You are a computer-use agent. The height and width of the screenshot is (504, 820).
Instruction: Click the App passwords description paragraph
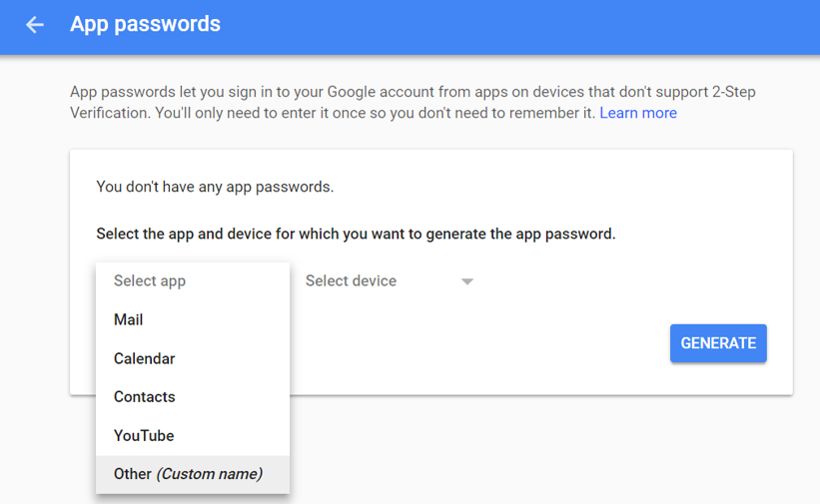point(330,103)
